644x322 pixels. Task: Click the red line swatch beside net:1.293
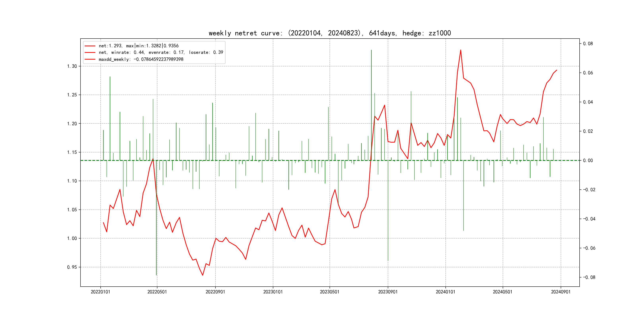90,46
